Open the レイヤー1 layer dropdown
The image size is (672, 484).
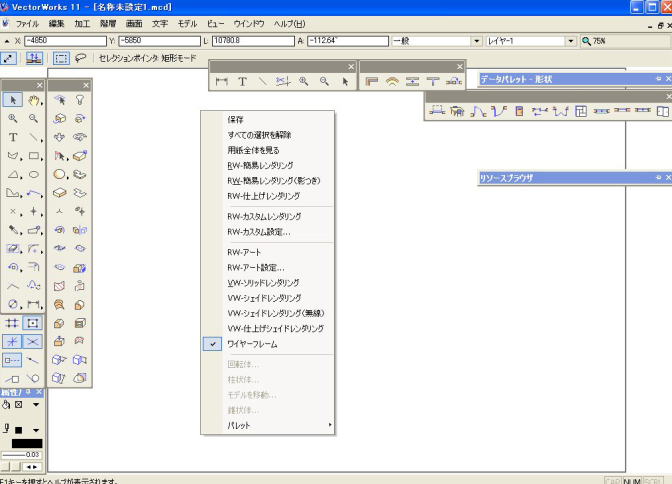coord(571,41)
